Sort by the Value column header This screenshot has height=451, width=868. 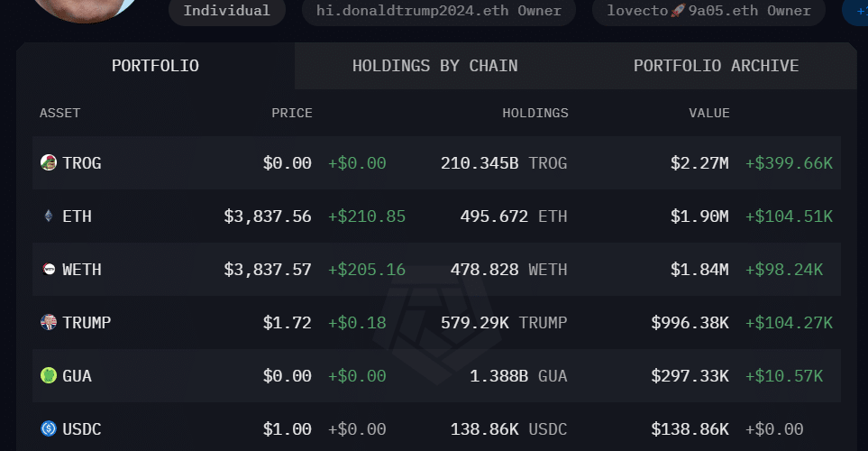709,114
